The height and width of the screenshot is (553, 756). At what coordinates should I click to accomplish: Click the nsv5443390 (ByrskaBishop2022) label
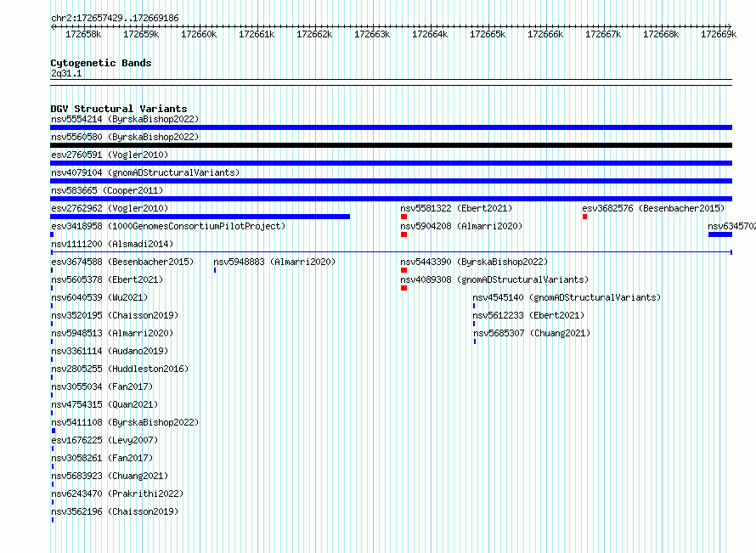click(474, 262)
